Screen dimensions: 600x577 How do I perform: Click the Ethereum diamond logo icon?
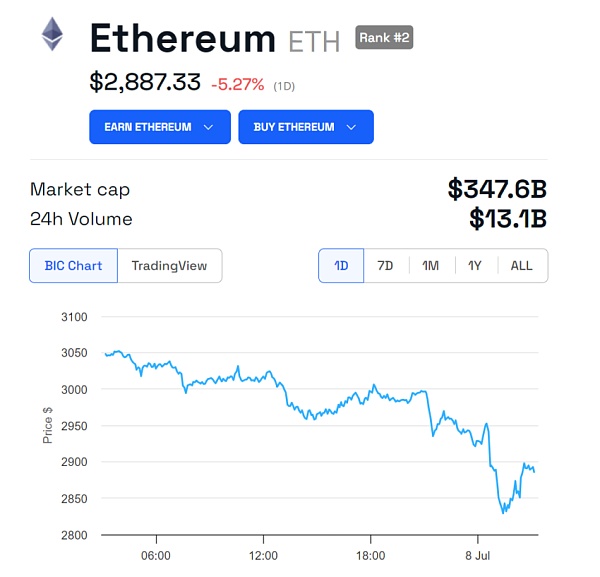tap(51, 35)
